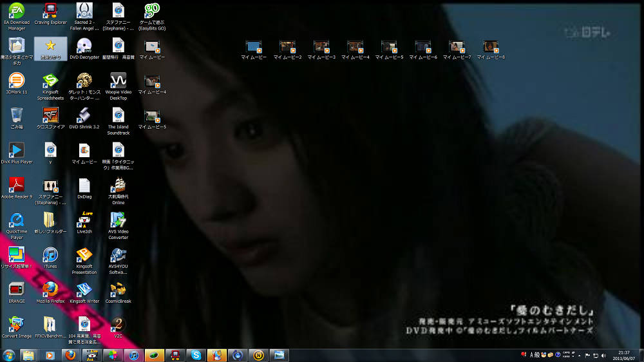Select the DxDiag text file
Screen dimensions: 644x362
point(84,188)
